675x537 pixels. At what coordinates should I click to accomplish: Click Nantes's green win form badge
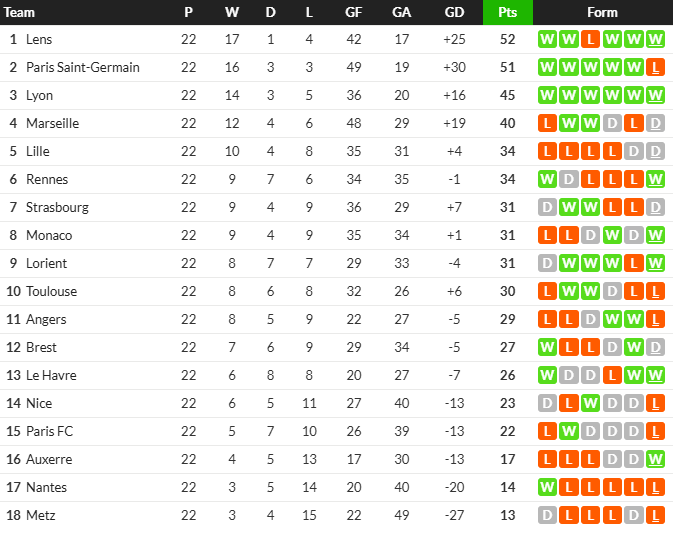coord(547,487)
